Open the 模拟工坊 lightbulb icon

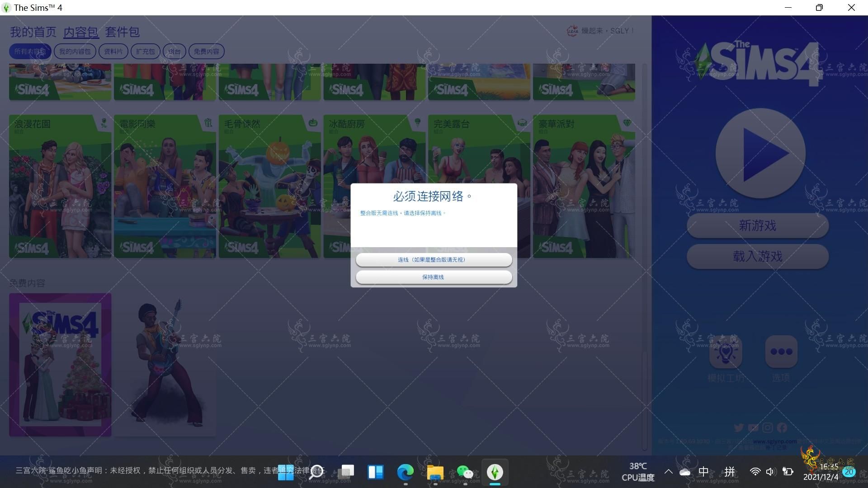726,352
